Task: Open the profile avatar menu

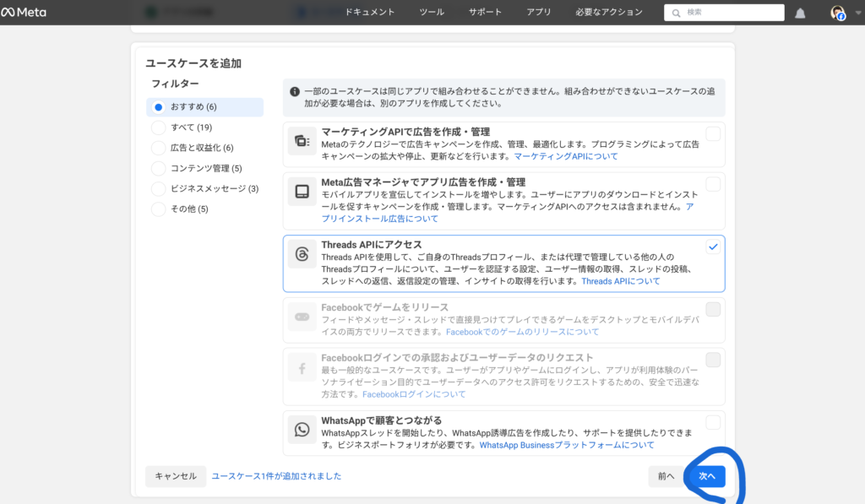Action: [x=837, y=13]
